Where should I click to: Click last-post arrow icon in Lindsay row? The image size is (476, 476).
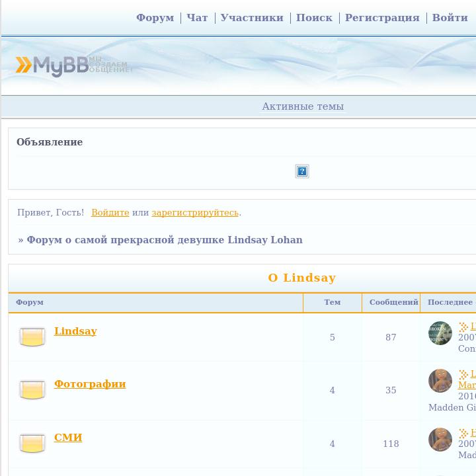coord(463,327)
